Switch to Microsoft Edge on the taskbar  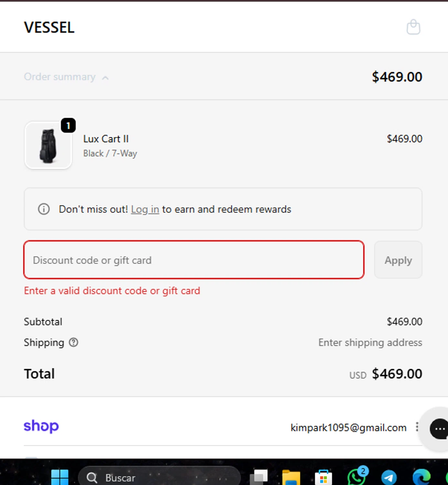pyautogui.click(x=421, y=477)
